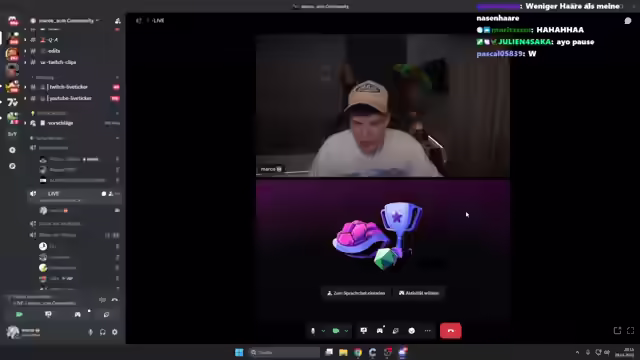Toggle noise suppression in voice panel

[102, 300]
